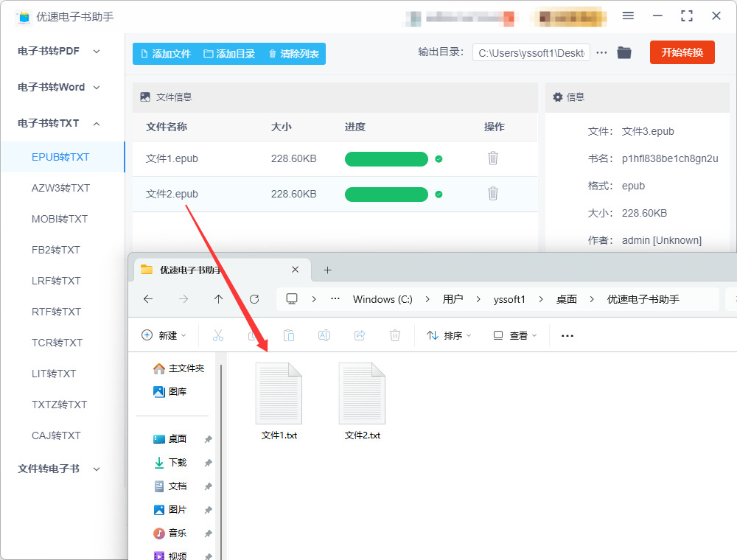Click the Explorer rename toolbar icon
The height and width of the screenshot is (560, 737).
(324, 335)
